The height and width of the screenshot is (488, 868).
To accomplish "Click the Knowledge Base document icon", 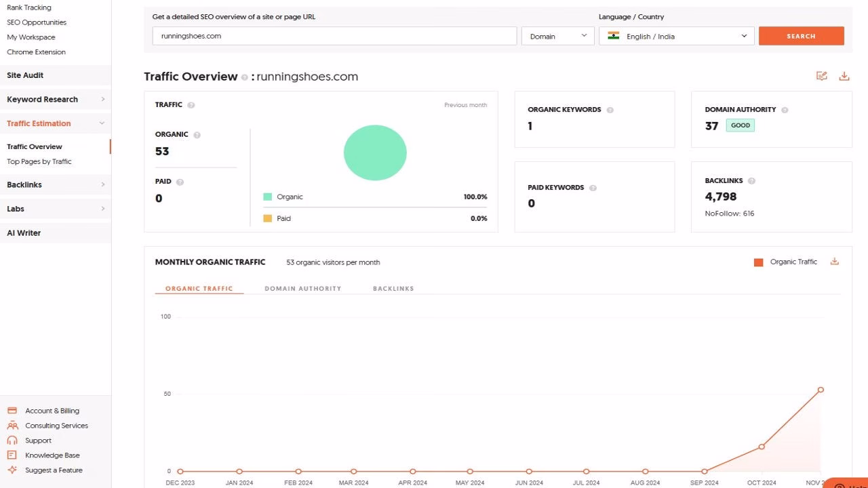I will (12, 455).
